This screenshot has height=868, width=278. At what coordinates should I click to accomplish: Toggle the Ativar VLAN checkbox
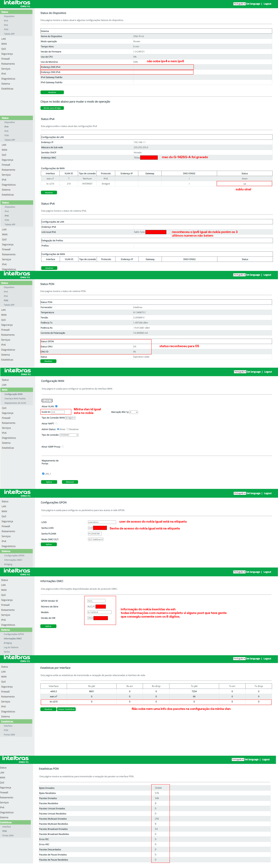point(56,406)
